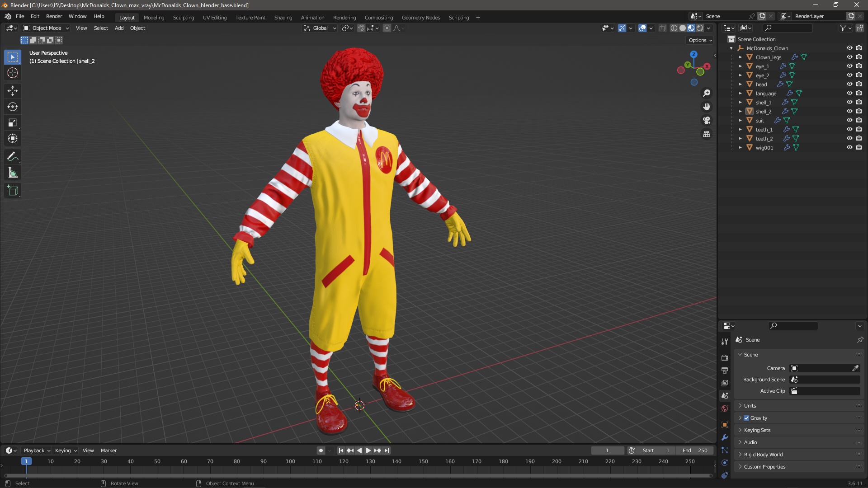Viewport: 868px width, 488px height.
Task: Toggle snapping magnet icon
Action: click(x=361, y=28)
